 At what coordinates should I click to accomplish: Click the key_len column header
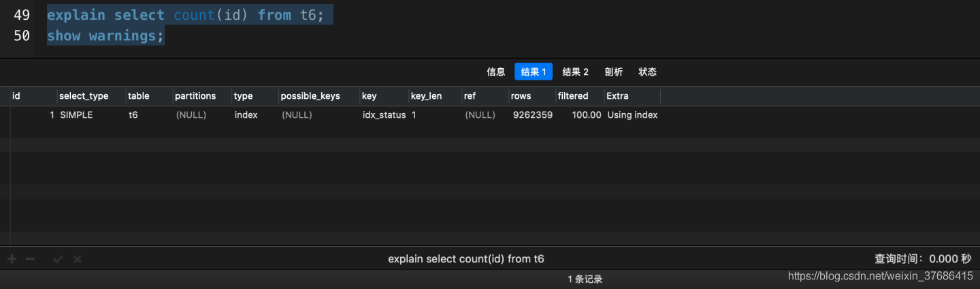tap(426, 96)
